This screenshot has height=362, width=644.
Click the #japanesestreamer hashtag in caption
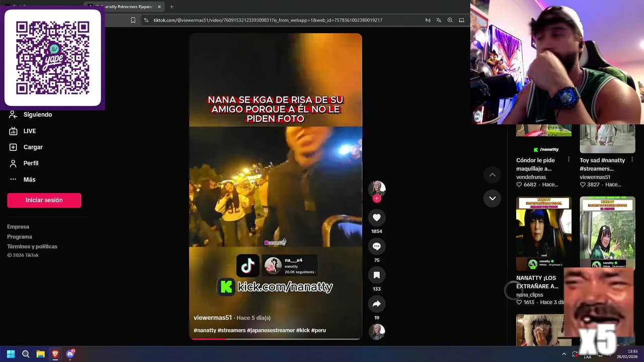[x=271, y=330]
